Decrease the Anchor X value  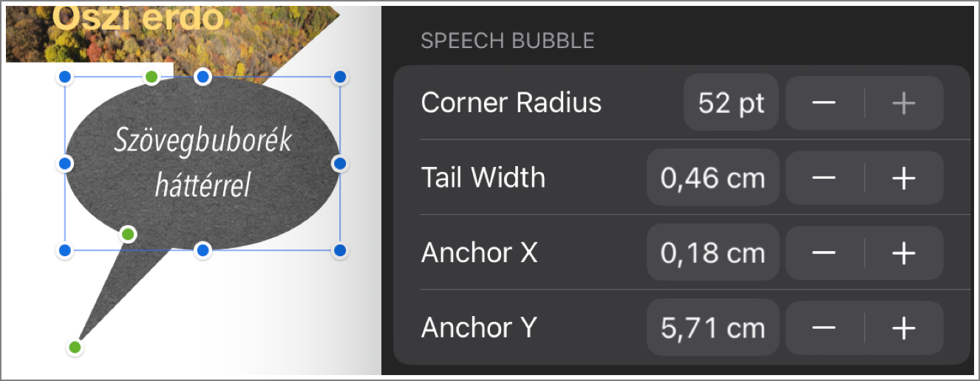pyautogui.click(x=824, y=253)
